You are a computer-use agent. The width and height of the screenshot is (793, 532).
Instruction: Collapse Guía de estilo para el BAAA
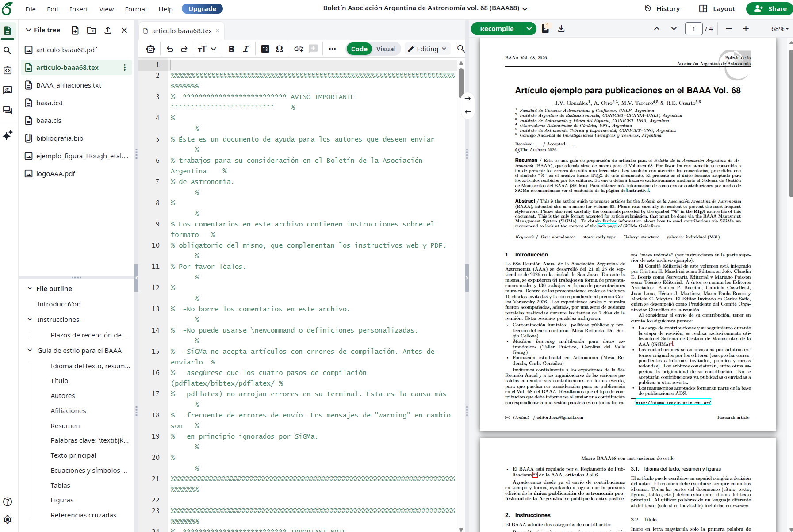click(30, 350)
